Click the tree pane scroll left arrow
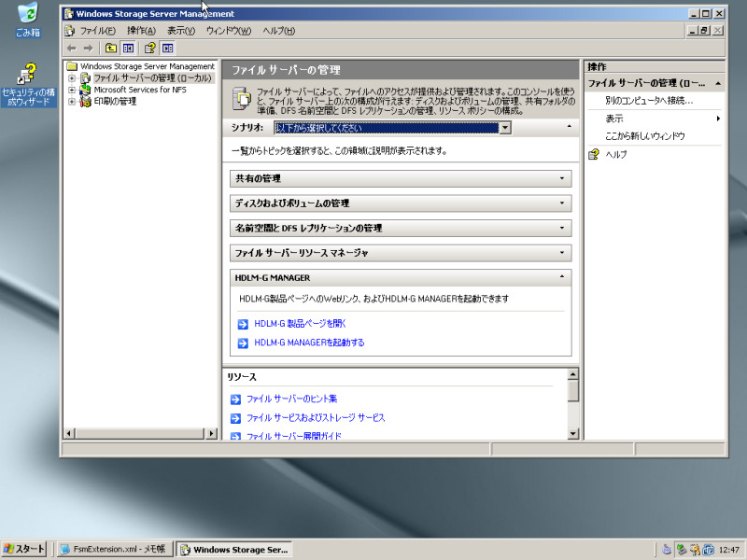Screen dimensions: 747x560 coord(69,433)
